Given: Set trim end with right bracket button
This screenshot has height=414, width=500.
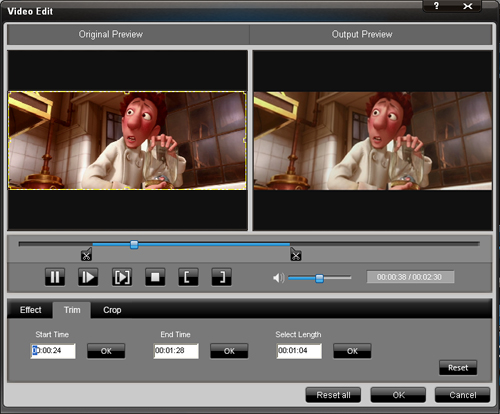Looking at the screenshot, I should tap(222, 277).
